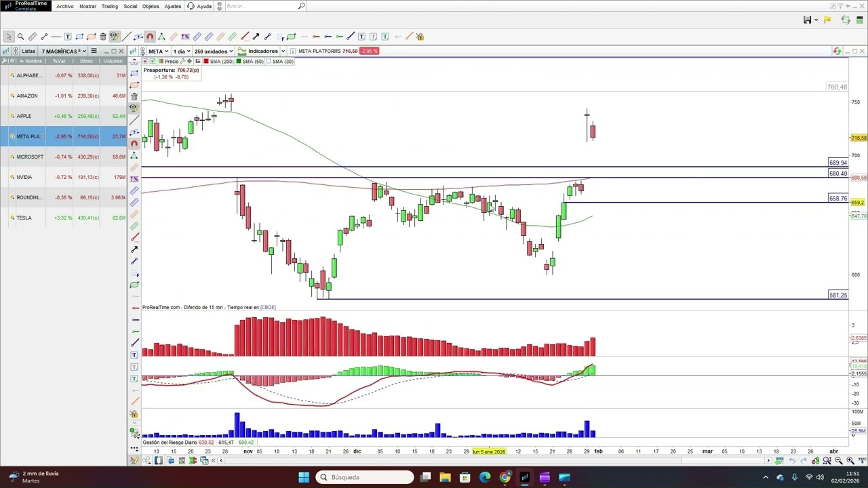Choose the rectangle drawing tool in top toolbar

click(x=79, y=37)
